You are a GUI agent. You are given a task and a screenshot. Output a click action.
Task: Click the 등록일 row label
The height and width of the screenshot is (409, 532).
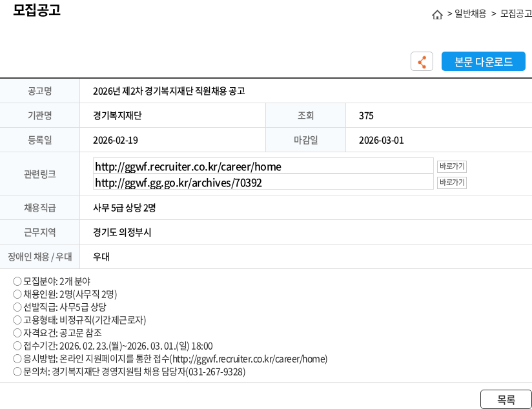(x=39, y=140)
